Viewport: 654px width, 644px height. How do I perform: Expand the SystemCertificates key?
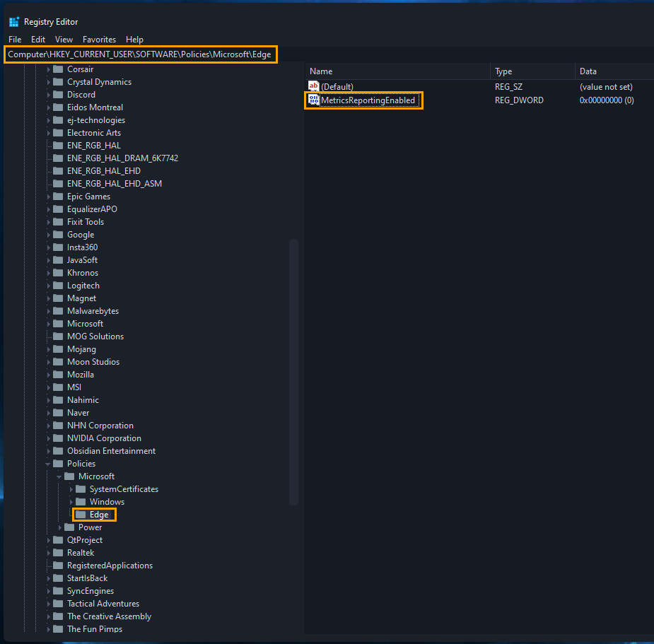pos(71,489)
